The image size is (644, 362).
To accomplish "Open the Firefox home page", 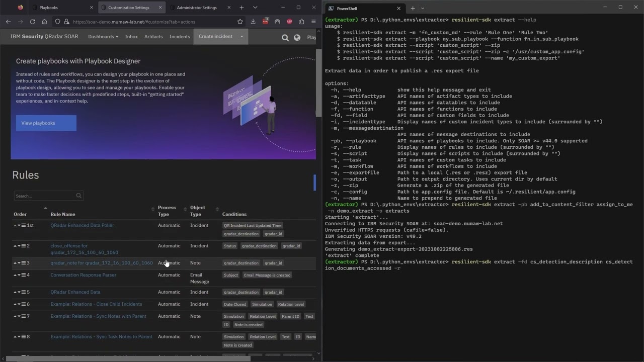I will 44,22.
